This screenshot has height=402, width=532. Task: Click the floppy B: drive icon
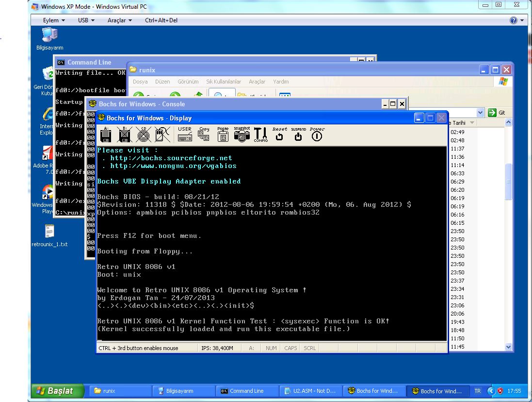click(125, 134)
